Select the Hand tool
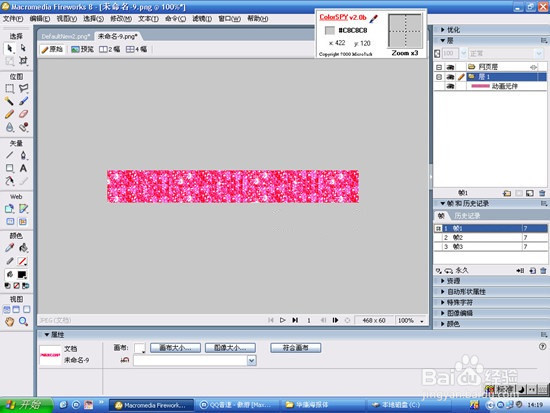 [10, 321]
